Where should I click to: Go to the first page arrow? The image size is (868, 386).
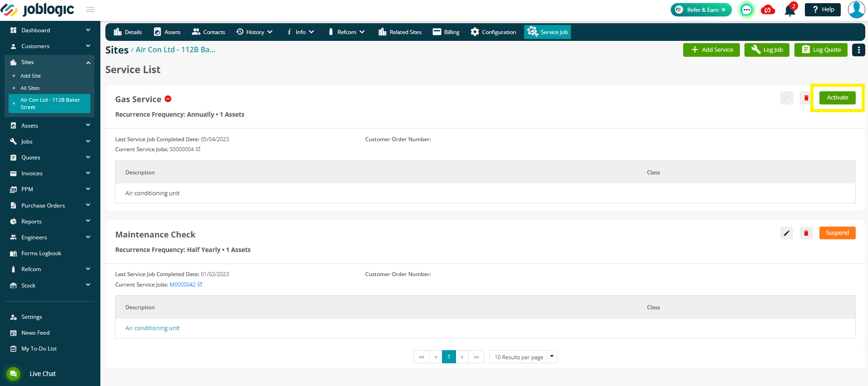[422, 357]
